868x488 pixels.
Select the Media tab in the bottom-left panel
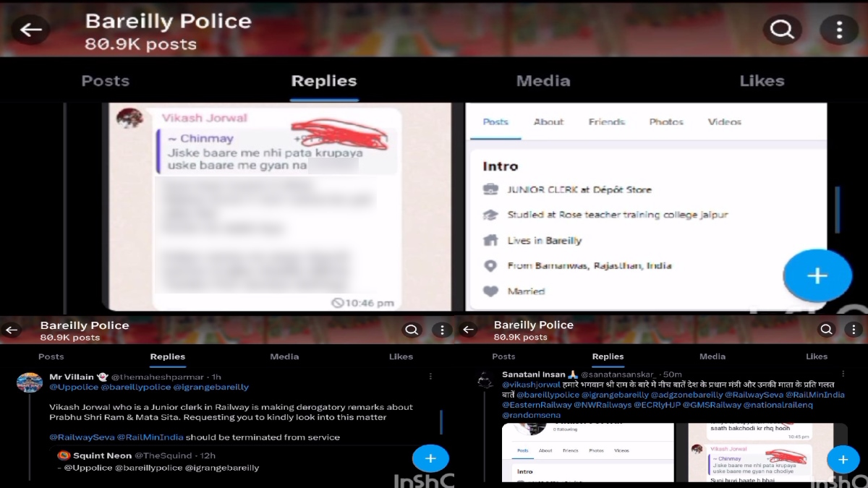284,356
